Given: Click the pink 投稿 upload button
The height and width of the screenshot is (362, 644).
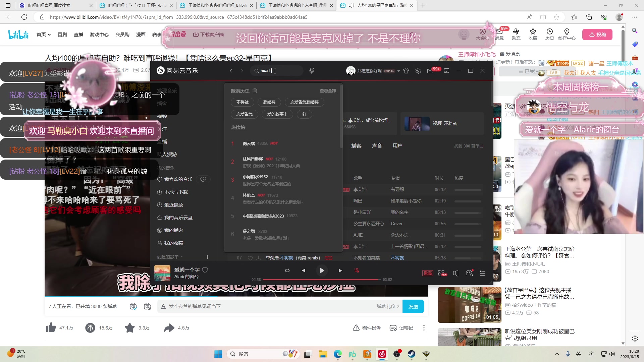Looking at the screenshot, I should coord(597,35).
